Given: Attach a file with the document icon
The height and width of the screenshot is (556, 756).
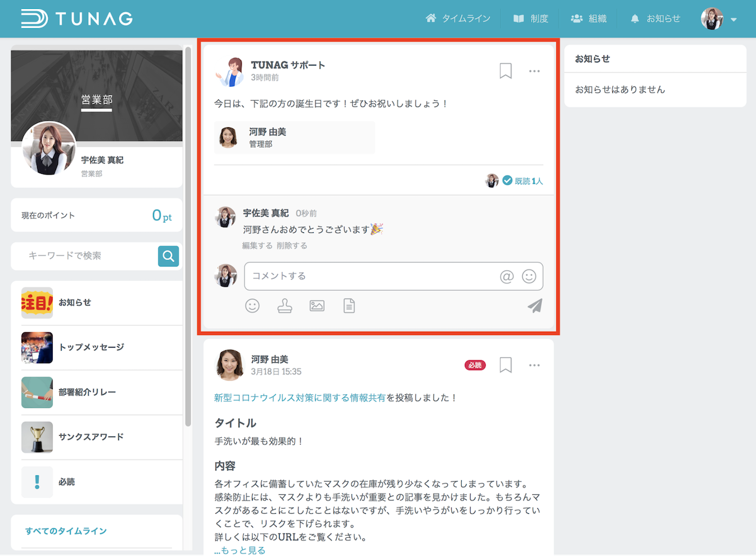Looking at the screenshot, I should (349, 306).
